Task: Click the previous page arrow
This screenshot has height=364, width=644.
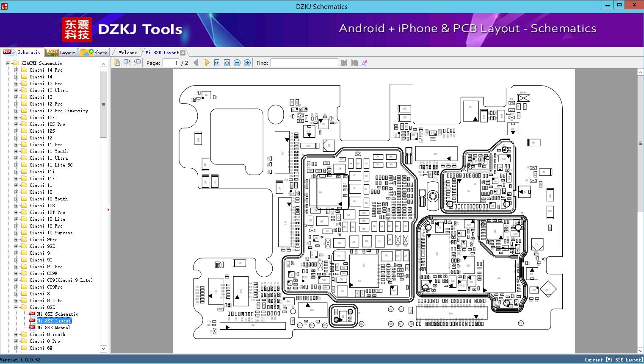Action: coord(196,63)
